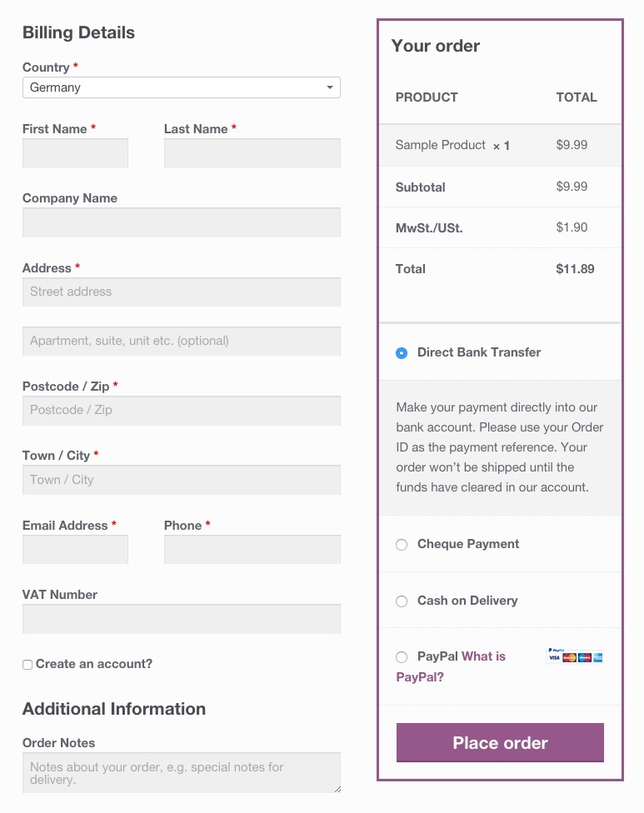Click the MasterCard icon
This screenshot has width=644, height=813.
569,657
